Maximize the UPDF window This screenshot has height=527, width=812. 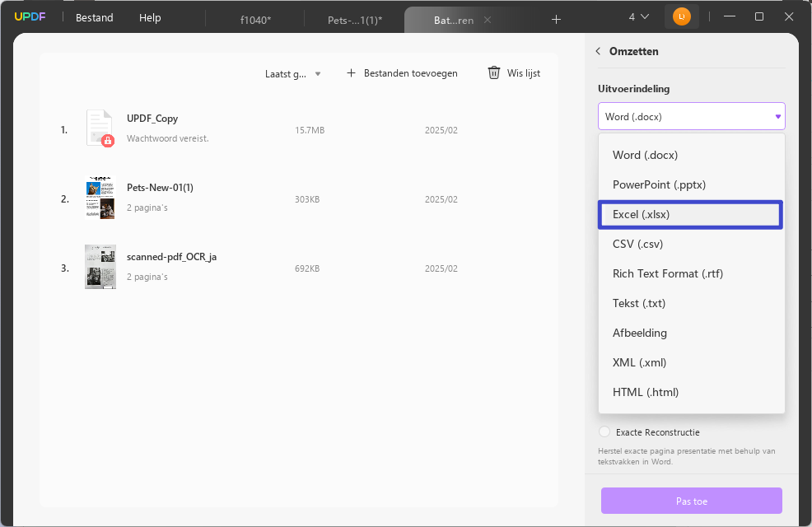[759, 16]
